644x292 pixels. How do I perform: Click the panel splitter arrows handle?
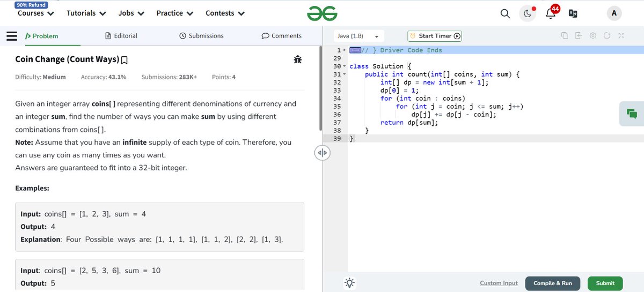point(321,153)
